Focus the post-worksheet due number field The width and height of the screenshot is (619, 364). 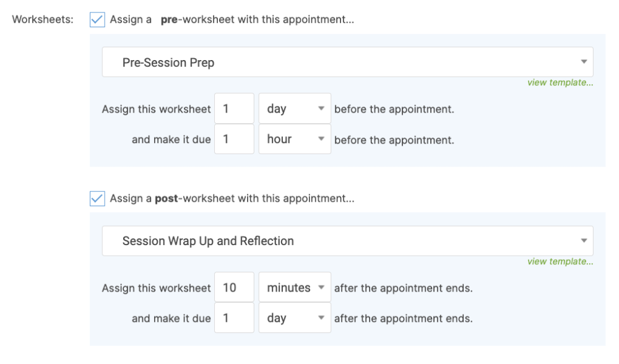click(x=234, y=318)
